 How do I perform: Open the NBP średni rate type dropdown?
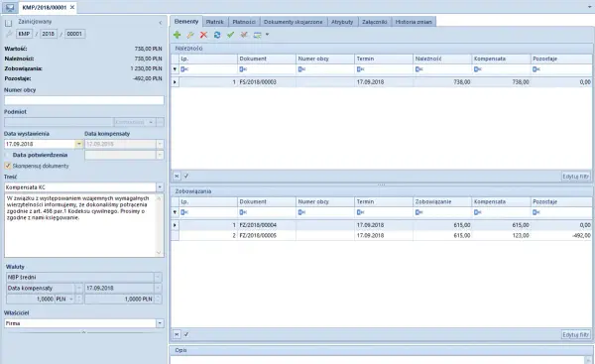pyautogui.click(x=159, y=277)
